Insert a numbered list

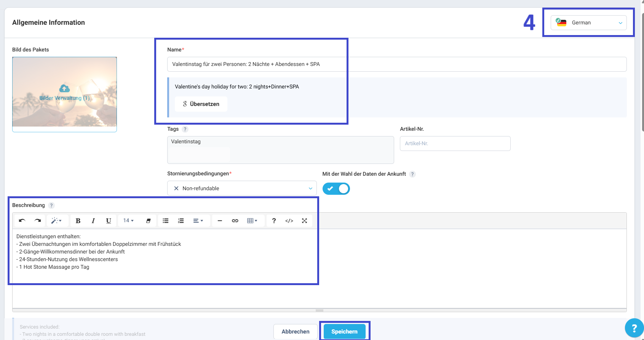[x=181, y=221]
